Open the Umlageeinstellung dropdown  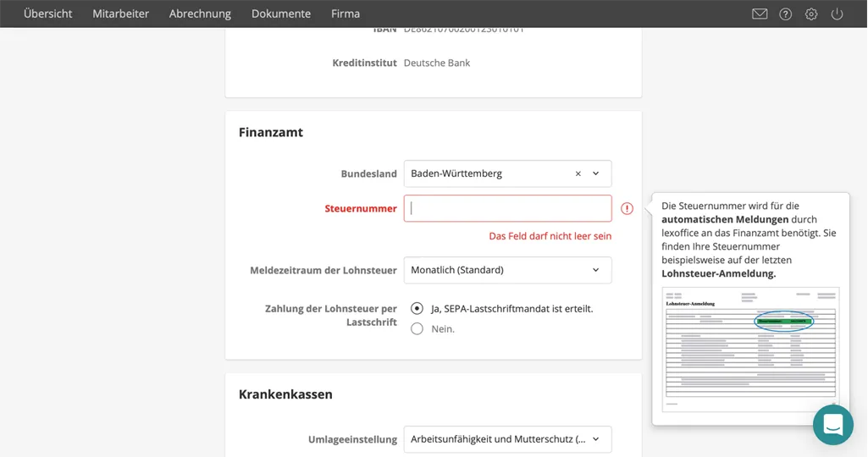point(507,439)
